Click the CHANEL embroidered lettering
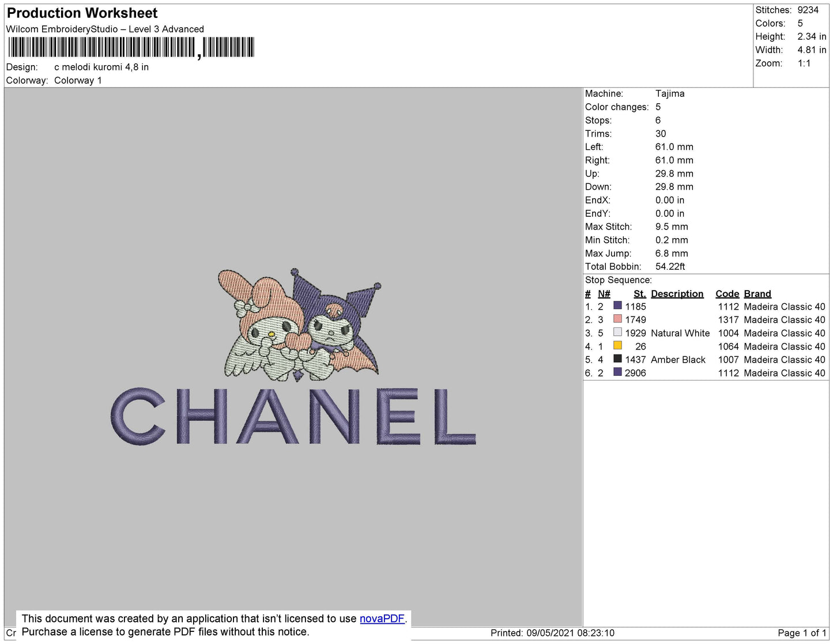This screenshot has height=644, width=833. [293, 416]
